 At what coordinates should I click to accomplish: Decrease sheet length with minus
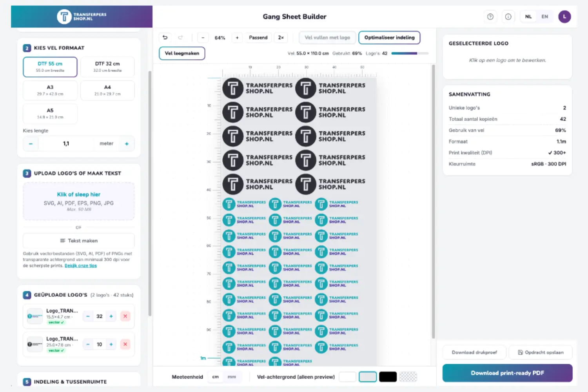click(x=31, y=144)
